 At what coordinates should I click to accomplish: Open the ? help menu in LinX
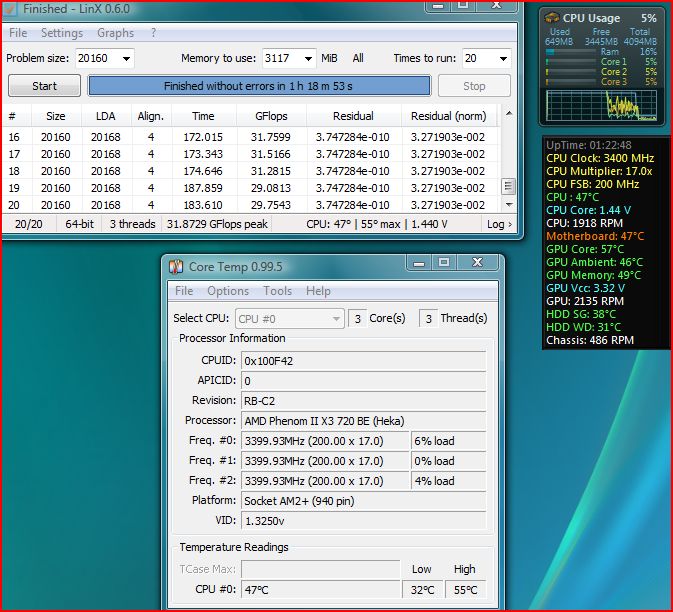[154, 33]
